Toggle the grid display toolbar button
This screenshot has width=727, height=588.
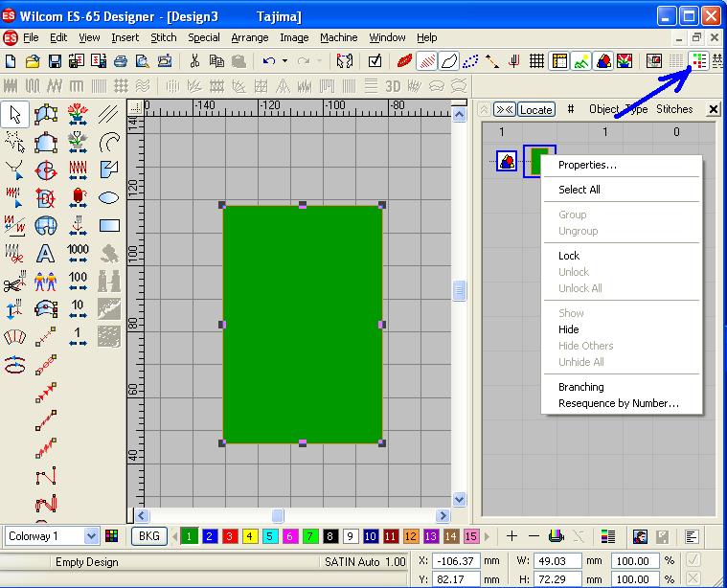[537, 61]
